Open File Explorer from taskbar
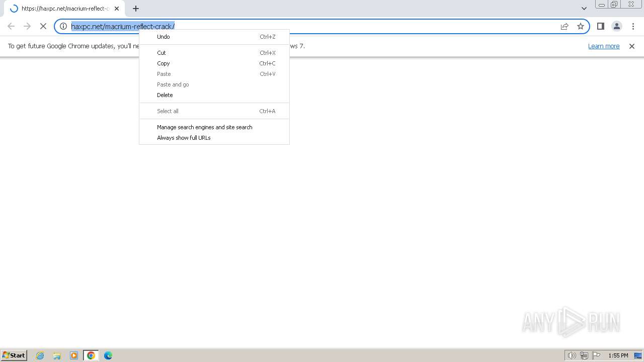 (x=57, y=355)
